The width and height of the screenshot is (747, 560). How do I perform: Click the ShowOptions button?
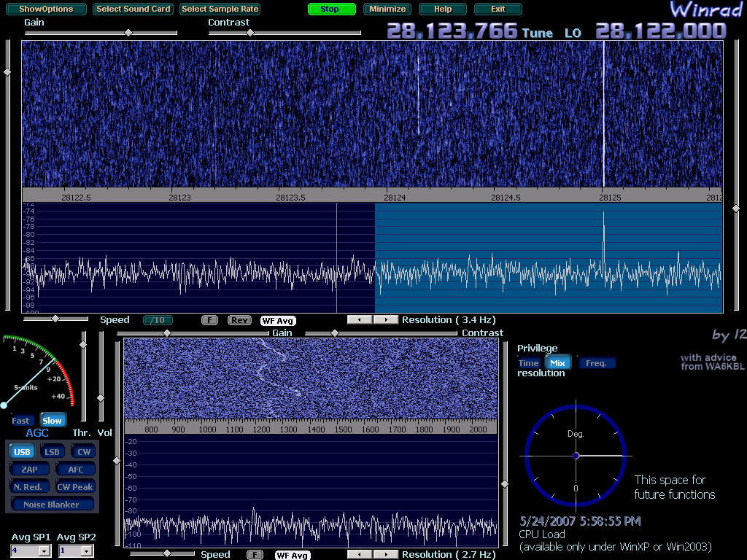tap(45, 9)
